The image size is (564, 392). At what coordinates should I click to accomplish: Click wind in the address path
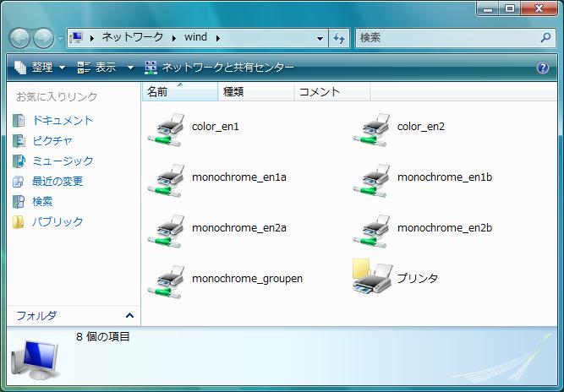click(x=195, y=37)
